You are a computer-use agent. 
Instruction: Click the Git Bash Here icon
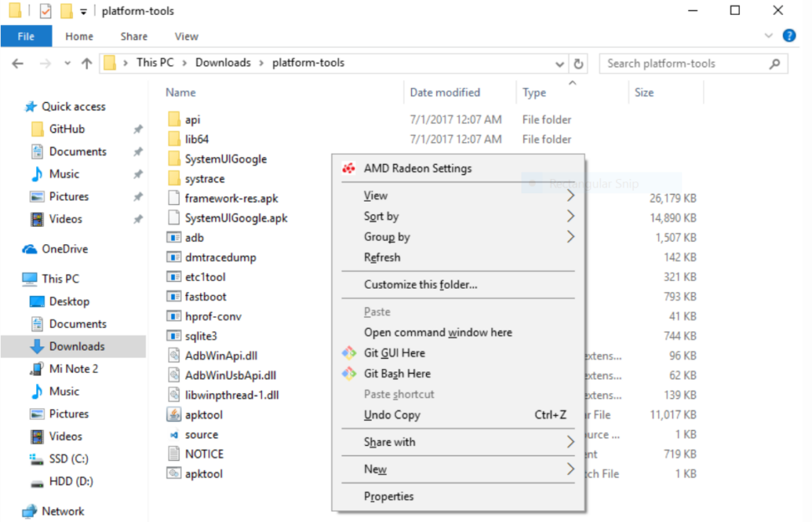pyautogui.click(x=348, y=374)
